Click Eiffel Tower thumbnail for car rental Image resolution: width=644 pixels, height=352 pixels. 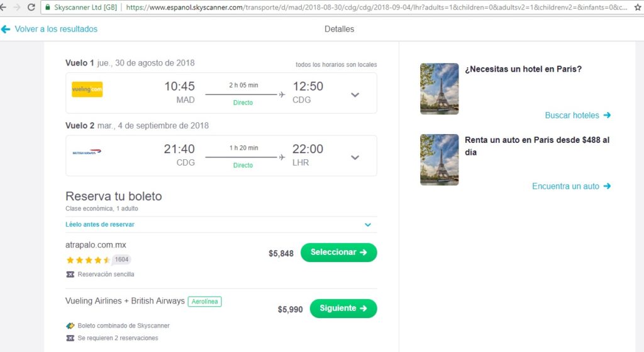click(x=440, y=159)
